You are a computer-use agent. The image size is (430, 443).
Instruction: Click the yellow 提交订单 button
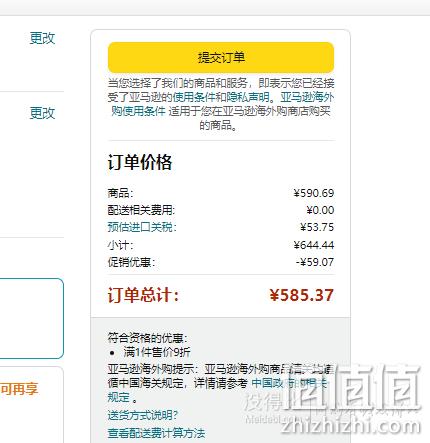pos(221,57)
